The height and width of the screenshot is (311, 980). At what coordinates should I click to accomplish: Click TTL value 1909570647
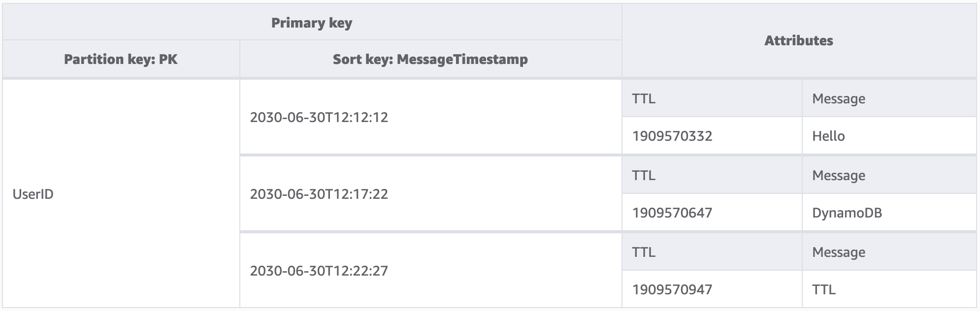coord(672,213)
